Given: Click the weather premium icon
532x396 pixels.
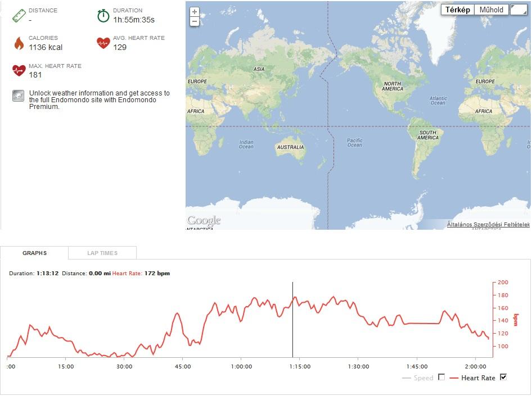Looking at the screenshot, I should pyautogui.click(x=19, y=96).
